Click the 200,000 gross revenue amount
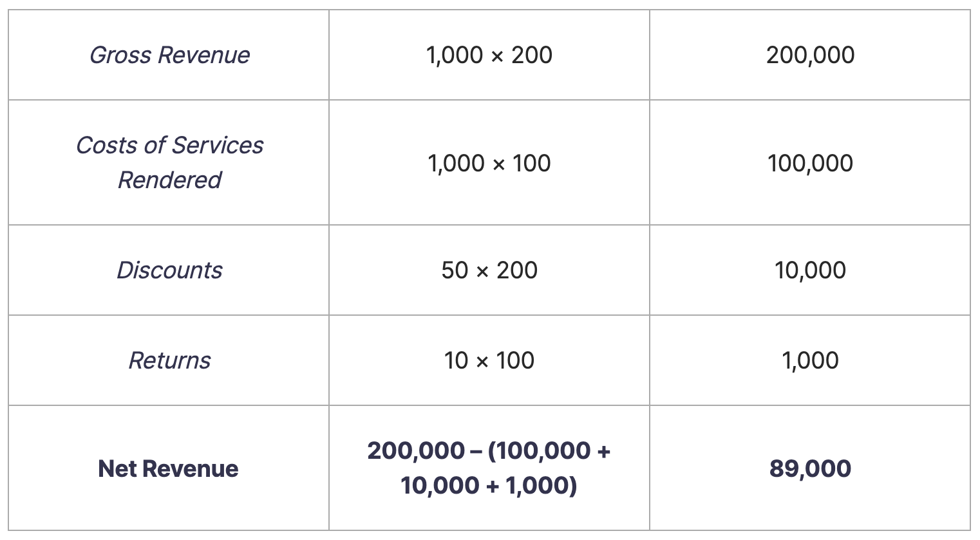Screen dimensions: 980x540 pyautogui.click(x=810, y=55)
